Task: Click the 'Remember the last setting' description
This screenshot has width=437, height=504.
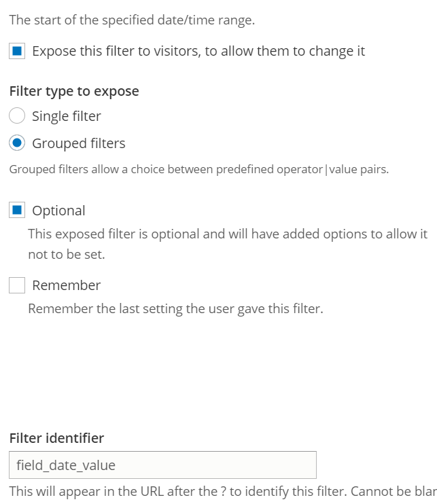Action: [175, 309]
